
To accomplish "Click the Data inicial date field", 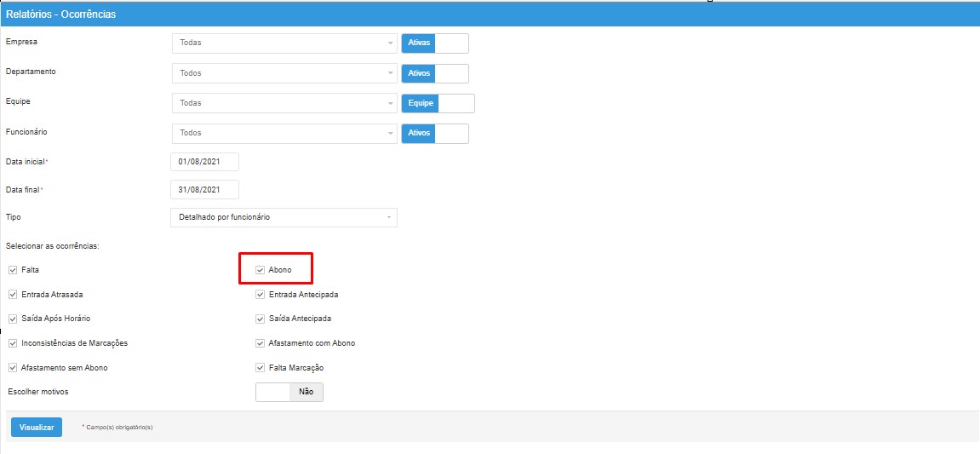I will click(x=204, y=162).
